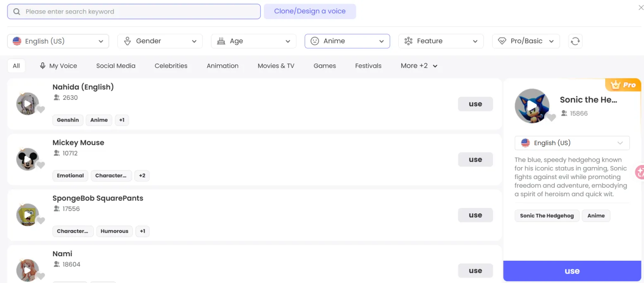The image size is (644, 283).
Task: Click the user count icon under Nami
Action: [x=57, y=264]
